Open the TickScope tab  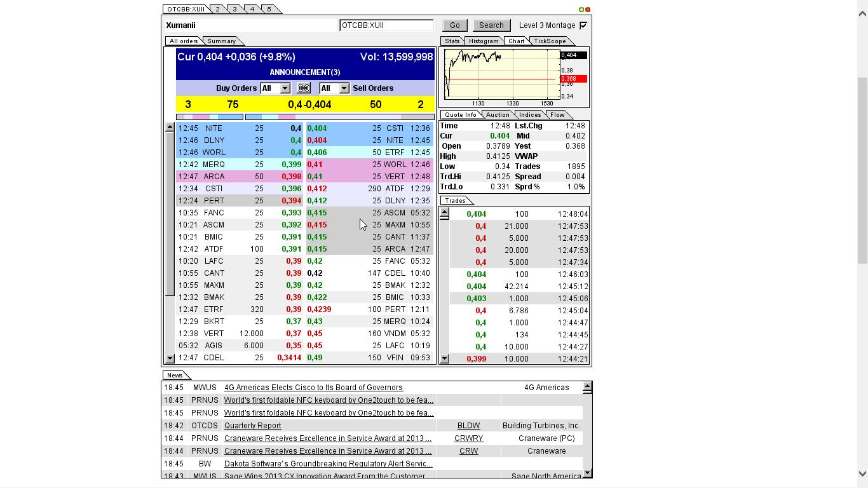click(x=550, y=41)
